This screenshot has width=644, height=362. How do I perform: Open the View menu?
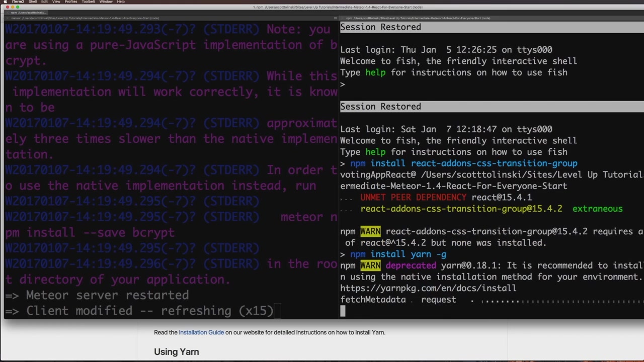point(56,2)
